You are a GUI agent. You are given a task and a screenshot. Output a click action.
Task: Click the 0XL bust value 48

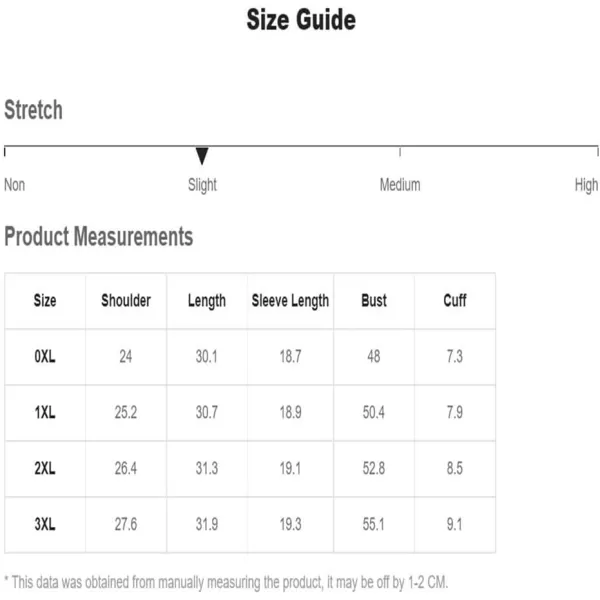[374, 357]
